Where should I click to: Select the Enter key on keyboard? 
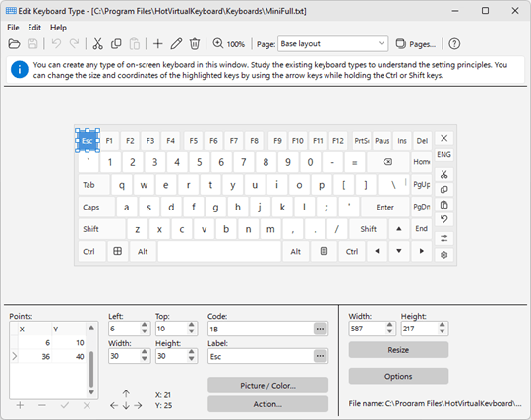click(385, 207)
